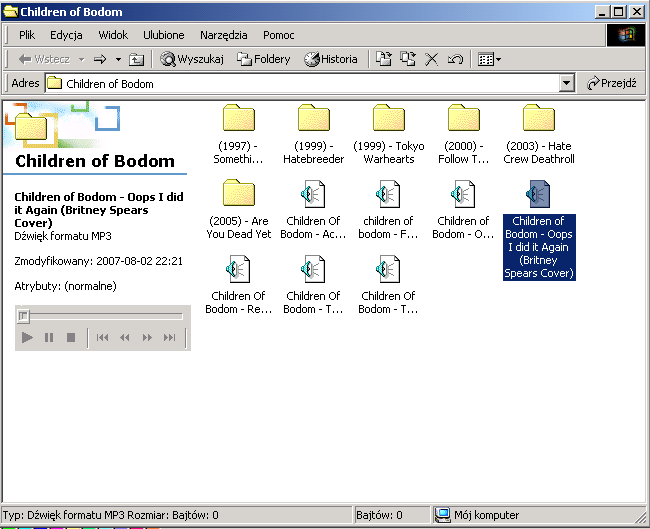
Task: Click the Przejdź go button
Action: point(612,84)
